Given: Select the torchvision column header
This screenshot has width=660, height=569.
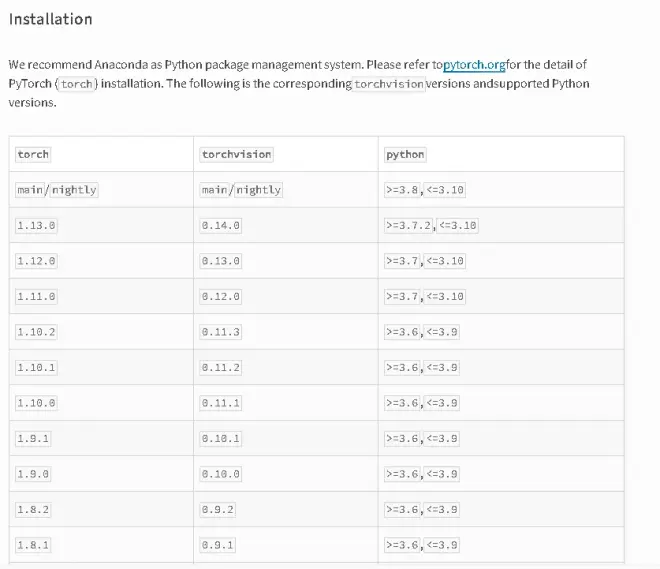Looking at the screenshot, I should (237, 154).
